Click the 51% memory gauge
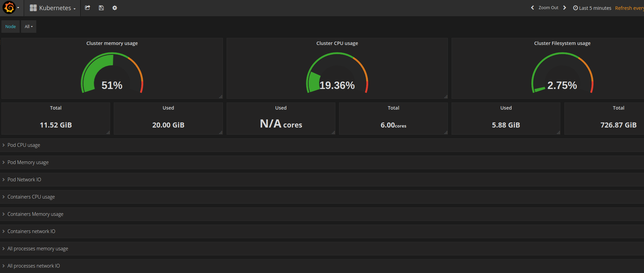The image size is (644, 273). coord(112,73)
